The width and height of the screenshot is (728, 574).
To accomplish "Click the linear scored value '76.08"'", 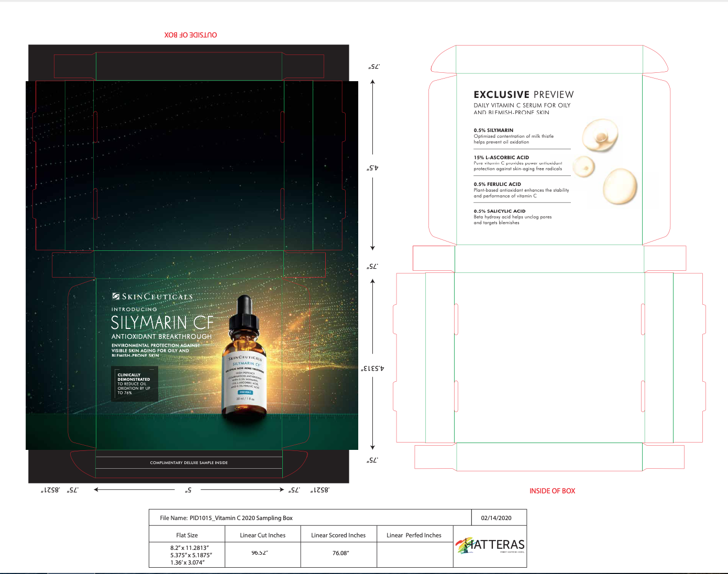I will pyautogui.click(x=341, y=553).
